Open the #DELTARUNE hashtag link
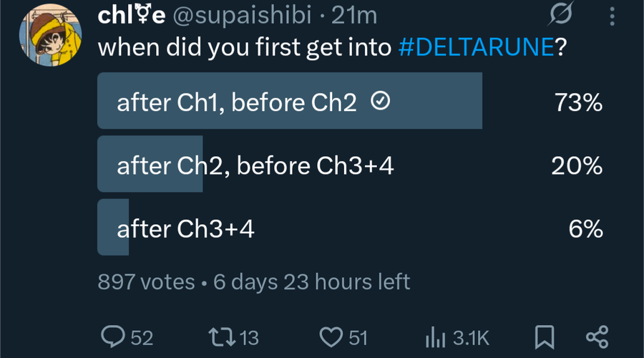The width and height of the screenshot is (644, 358). pos(476,47)
